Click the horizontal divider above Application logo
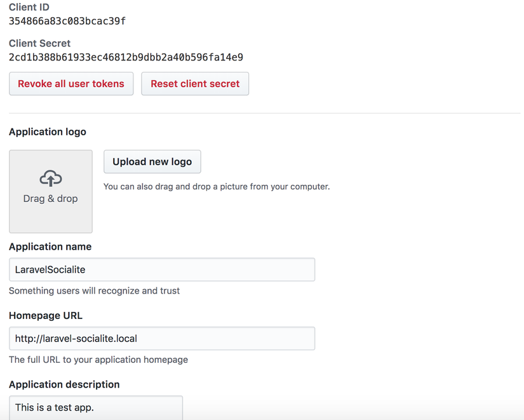This screenshot has height=420, width=524. tap(264, 114)
